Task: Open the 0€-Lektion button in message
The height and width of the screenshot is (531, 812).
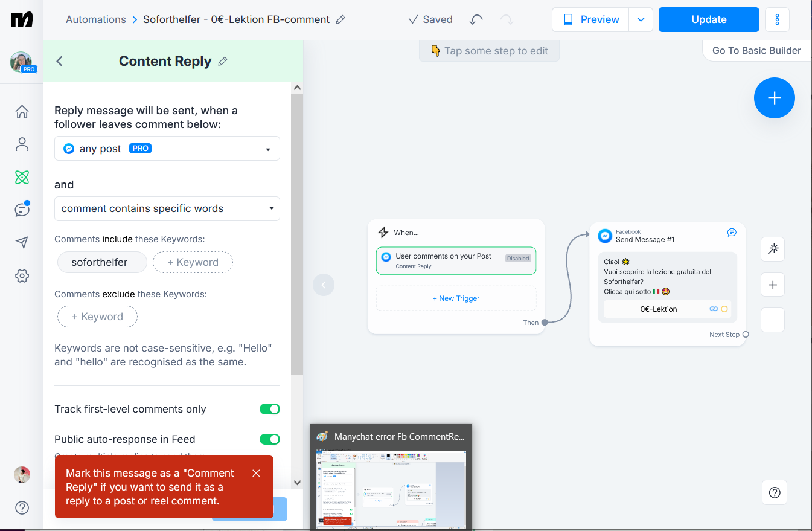Action: pos(668,309)
